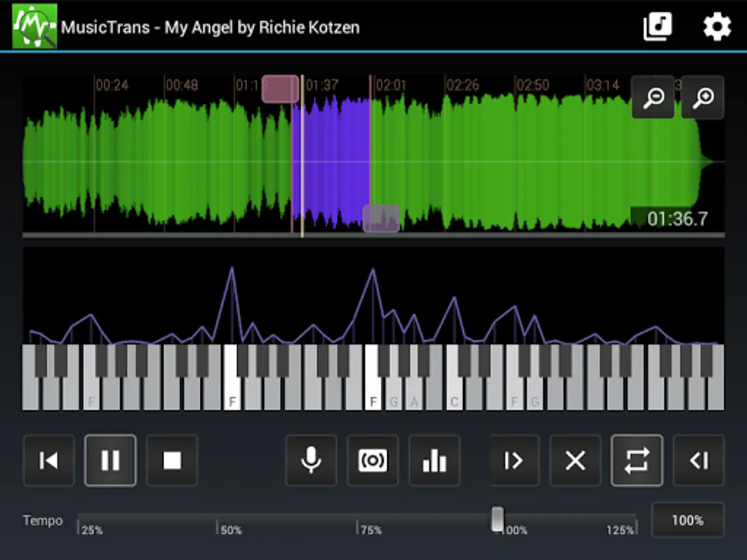Image resolution: width=747 pixels, height=560 pixels.
Task: Click the purple looped waveform region
Action: [x=332, y=162]
